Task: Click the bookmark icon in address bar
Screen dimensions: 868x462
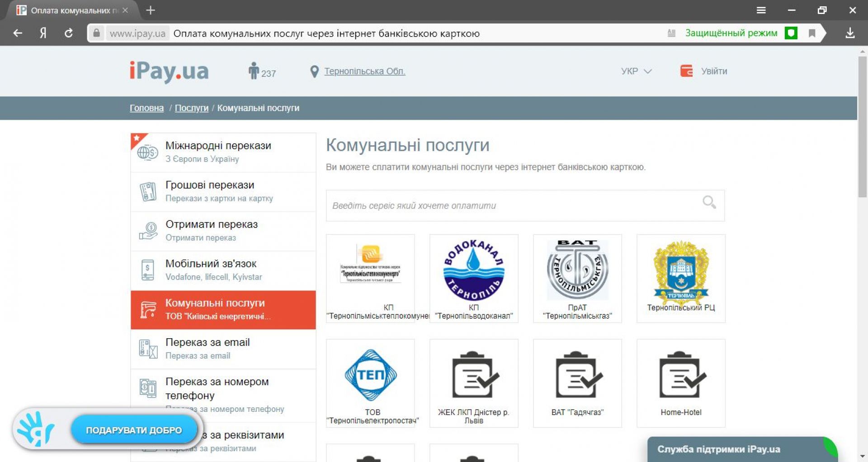Action: pyautogui.click(x=812, y=33)
